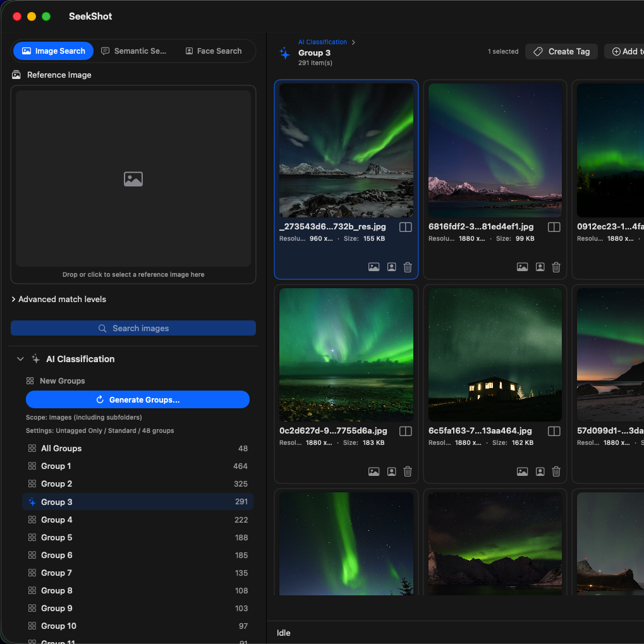Screen dimensions: 644x644
Task: Delete 6816fdf2-3...81ed4ef1.jpg with trash icon
Action: 556,267
